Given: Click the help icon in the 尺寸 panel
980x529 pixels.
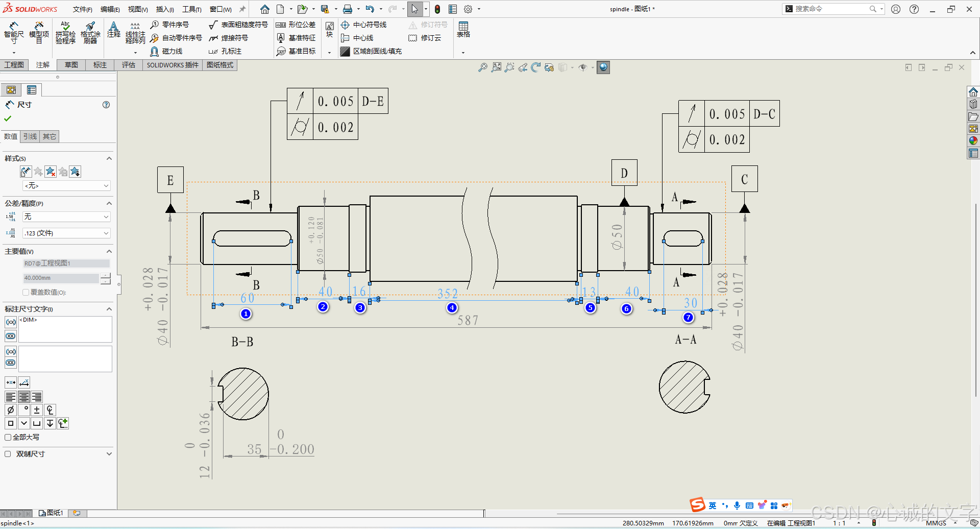Looking at the screenshot, I should tap(106, 105).
